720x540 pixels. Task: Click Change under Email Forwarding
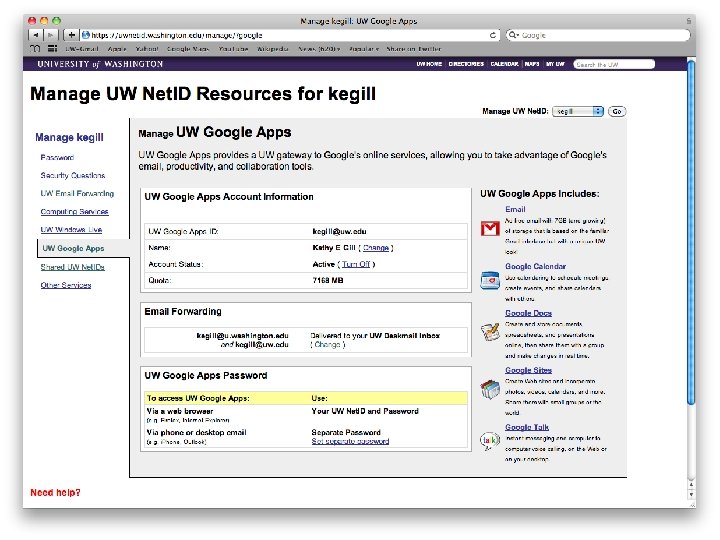(327, 344)
